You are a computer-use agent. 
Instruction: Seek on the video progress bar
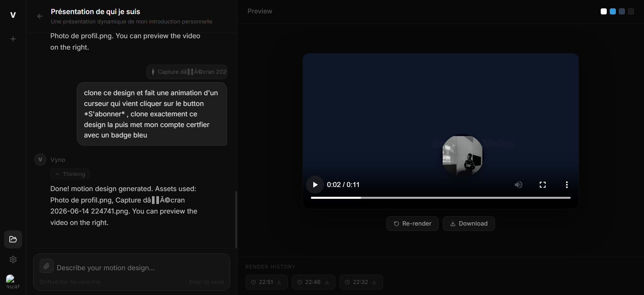tap(441, 198)
